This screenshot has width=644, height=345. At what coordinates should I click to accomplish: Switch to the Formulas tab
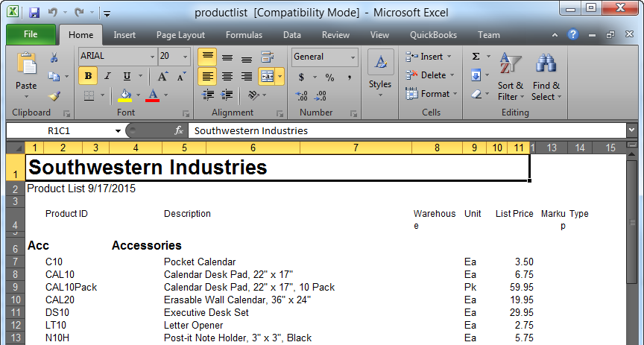244,35
